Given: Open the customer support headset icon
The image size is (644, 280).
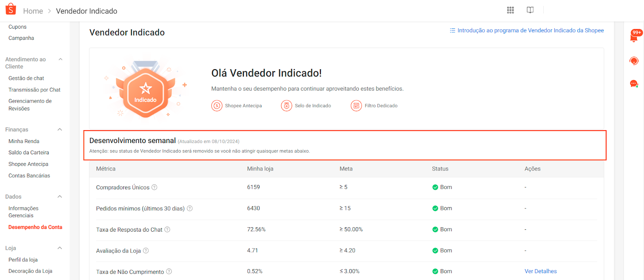Looking at the screenshot, I should coord(634,61).
